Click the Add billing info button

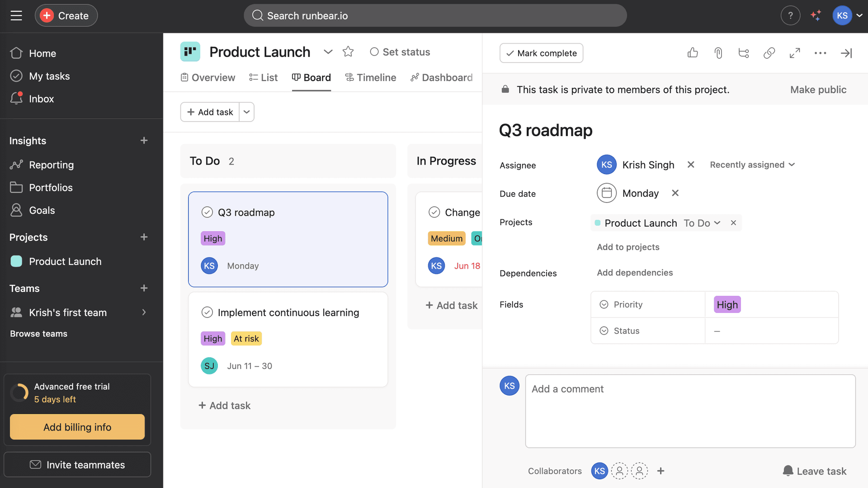coord(77,427)
